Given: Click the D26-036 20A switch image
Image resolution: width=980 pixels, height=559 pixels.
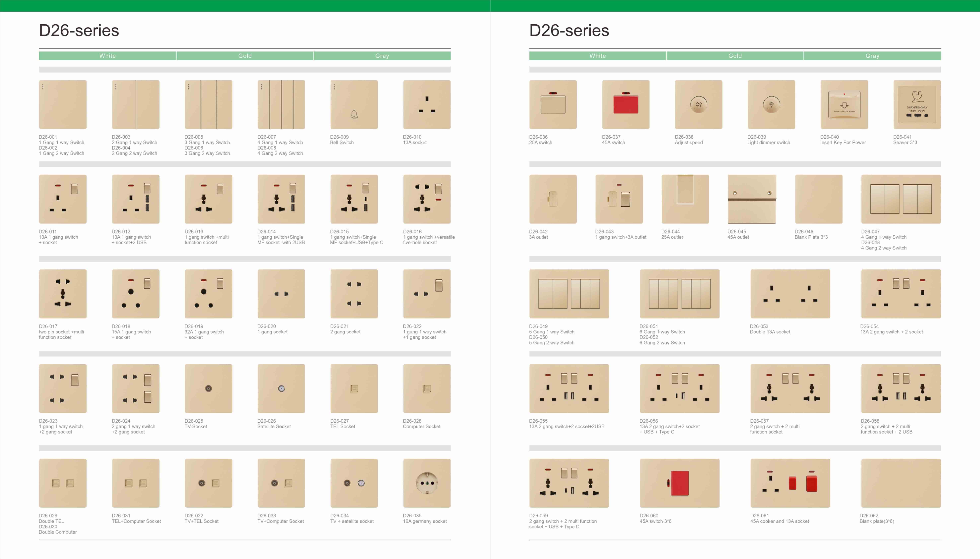Looking at the screenshot, I should (x=553, y=104).
